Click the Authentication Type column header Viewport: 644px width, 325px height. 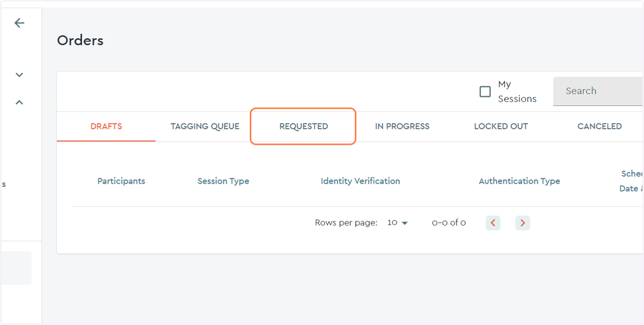pyautogui.click(x=519, y=181)
